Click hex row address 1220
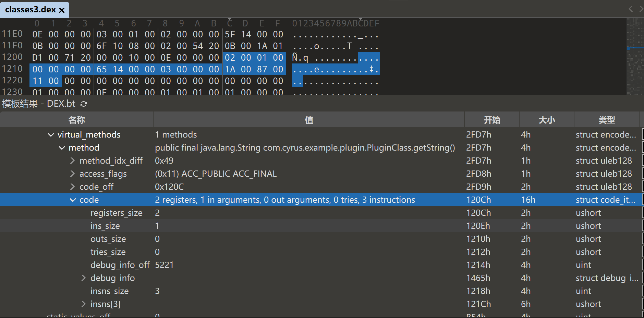 [12, 80]
